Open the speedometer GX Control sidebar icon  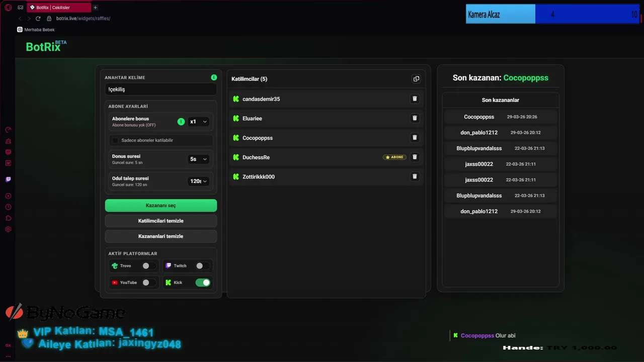click(8, 130)
